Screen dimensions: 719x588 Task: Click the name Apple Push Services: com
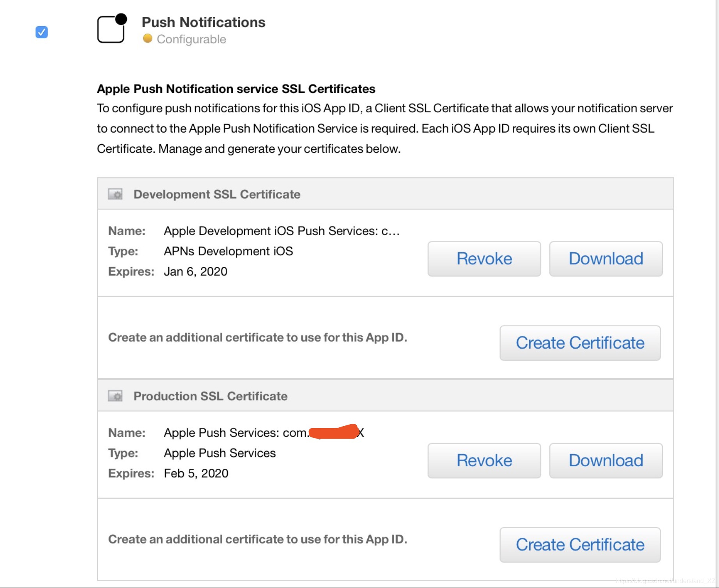coord(264,433)
